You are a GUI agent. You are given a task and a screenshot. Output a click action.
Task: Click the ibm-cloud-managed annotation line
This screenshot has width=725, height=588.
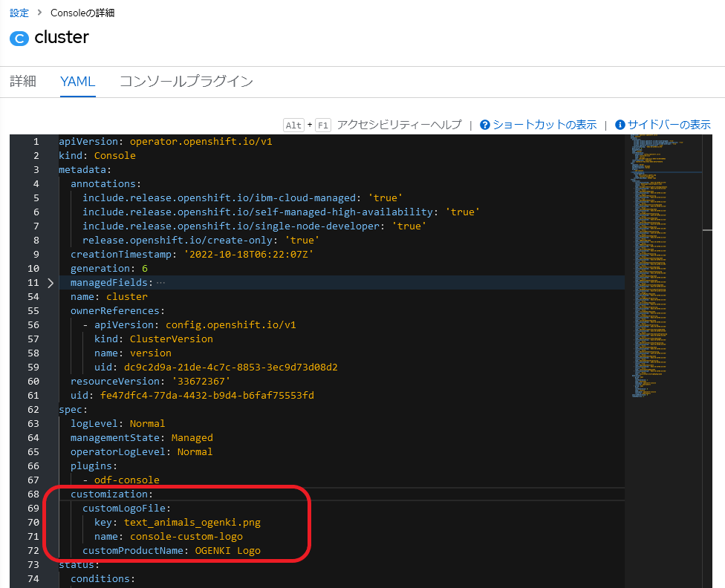pyautogui.click(x=242, y=197)
